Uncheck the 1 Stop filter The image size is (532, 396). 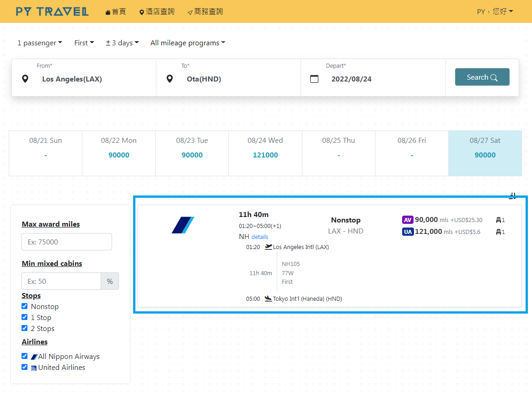tap(24, 317)
